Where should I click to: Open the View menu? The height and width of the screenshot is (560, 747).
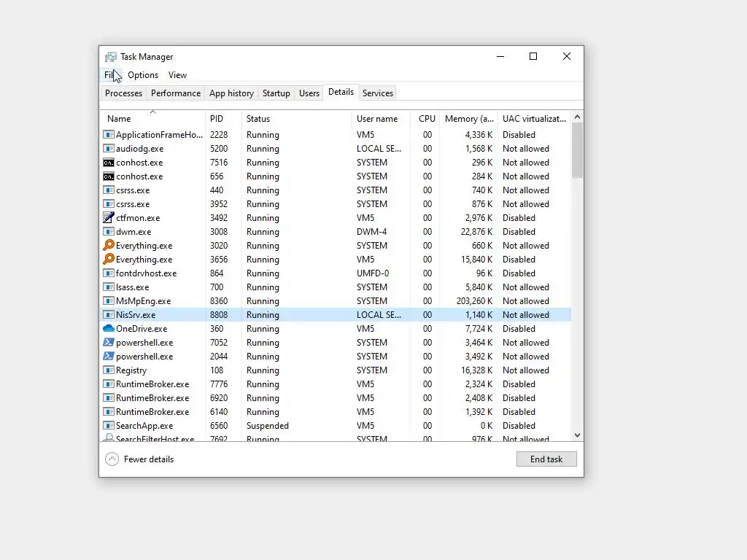point(177,75)
